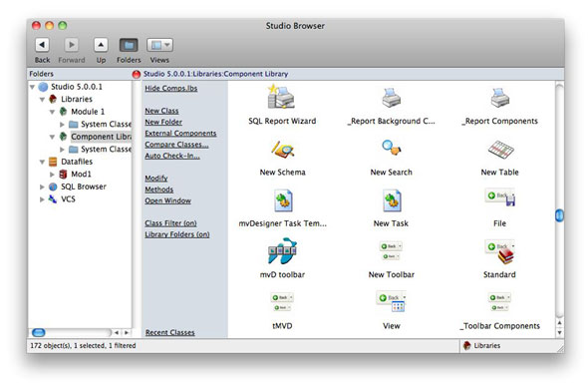Click the scrollbar up arrow
This screenshot has height=383, width=588.
click(559, 323)
